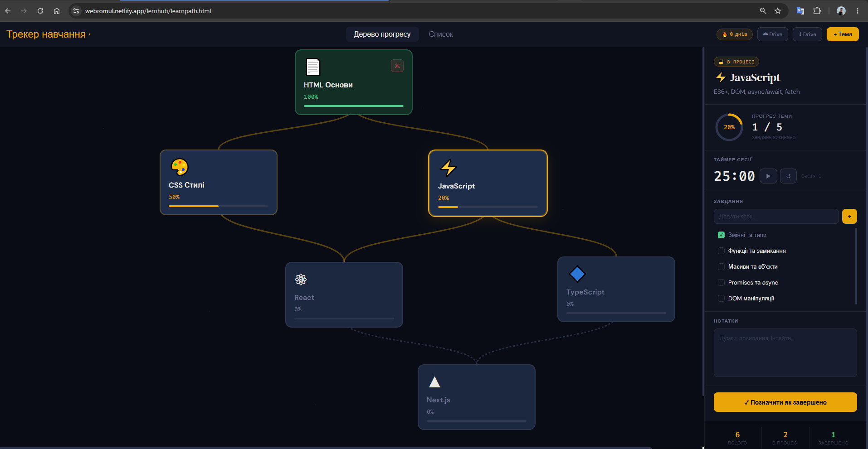Open the Google Translate extension icon
The width and height of the screenshot is (868, 449).
click(800, 11)
